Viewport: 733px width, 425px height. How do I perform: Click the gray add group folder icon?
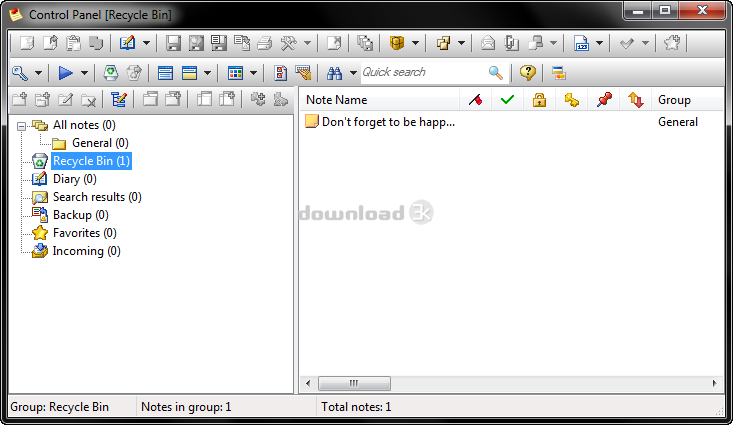point(20,99)
